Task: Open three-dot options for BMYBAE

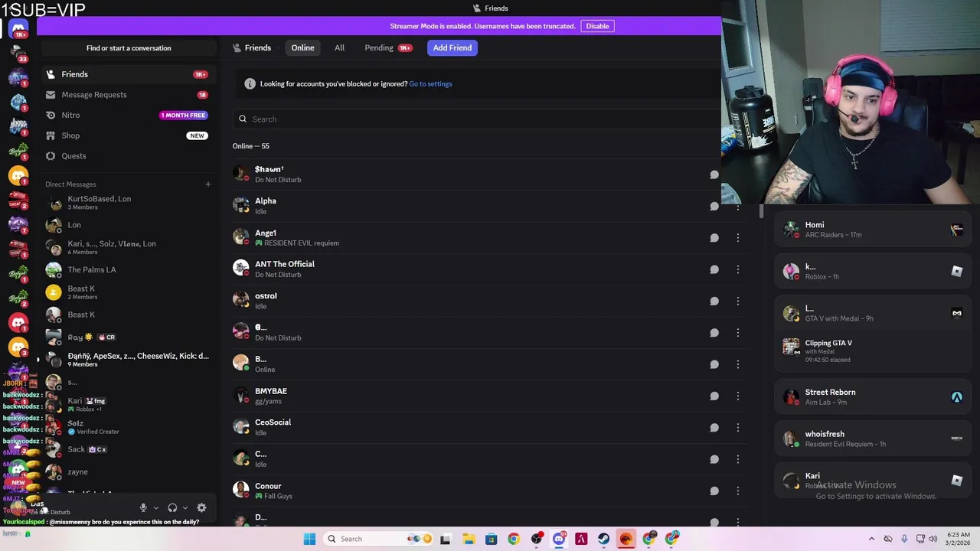Action: pos(737,396)
